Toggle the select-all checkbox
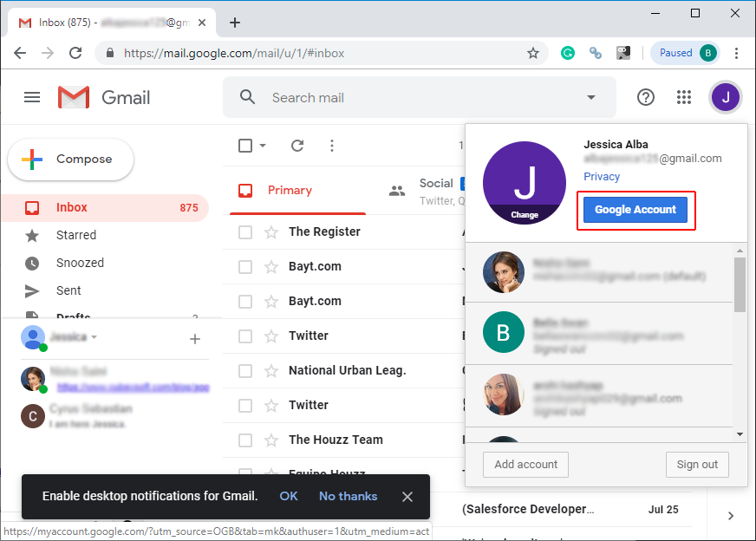Image resolution: width=756 pixels, height=541 pixels. coord(245,145)
